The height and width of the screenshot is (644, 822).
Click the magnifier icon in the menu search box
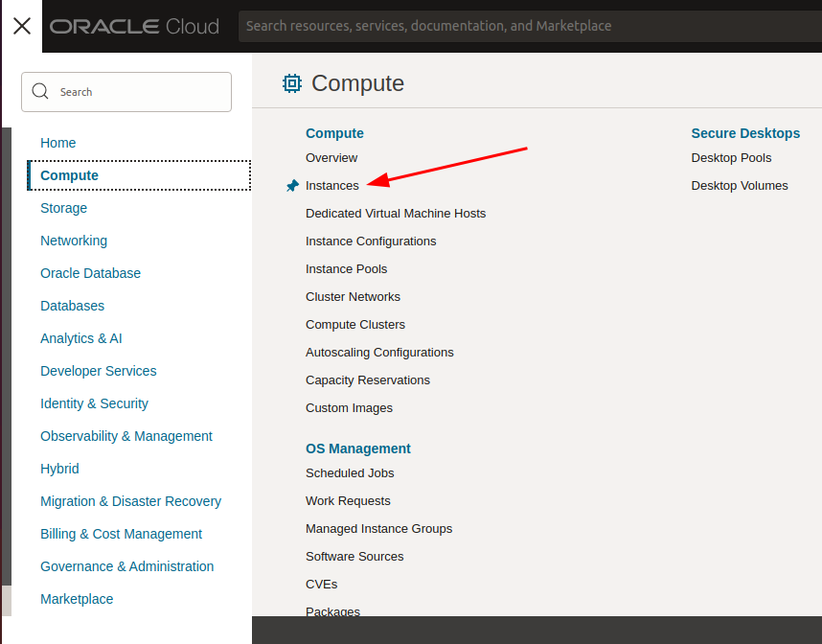[x=40, y=91]
